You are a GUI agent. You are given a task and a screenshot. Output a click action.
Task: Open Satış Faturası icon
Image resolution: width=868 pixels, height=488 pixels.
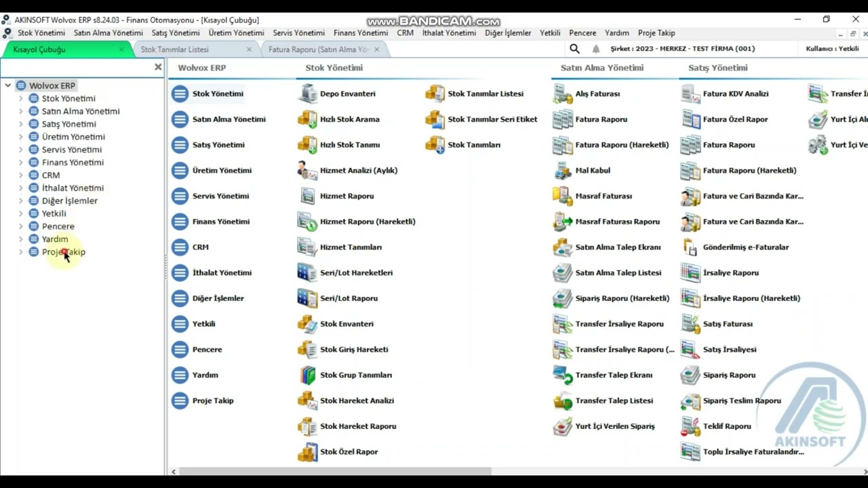(x=691, y=324)
